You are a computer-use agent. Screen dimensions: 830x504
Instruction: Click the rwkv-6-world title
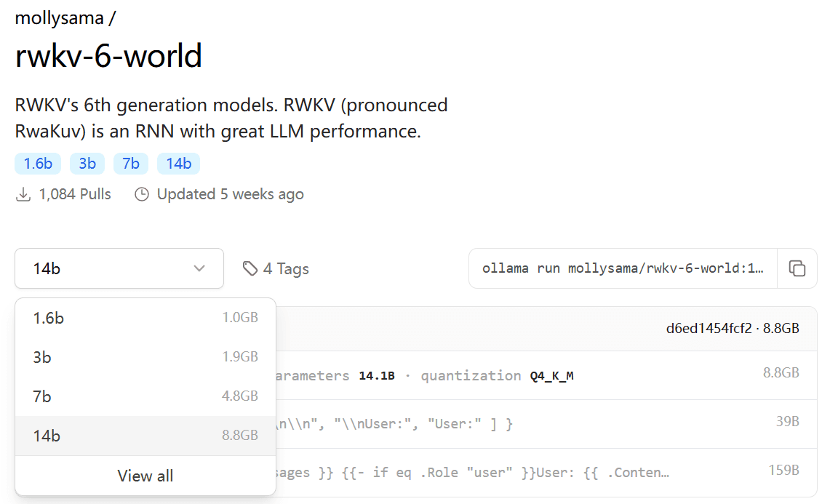coord(108,55)
